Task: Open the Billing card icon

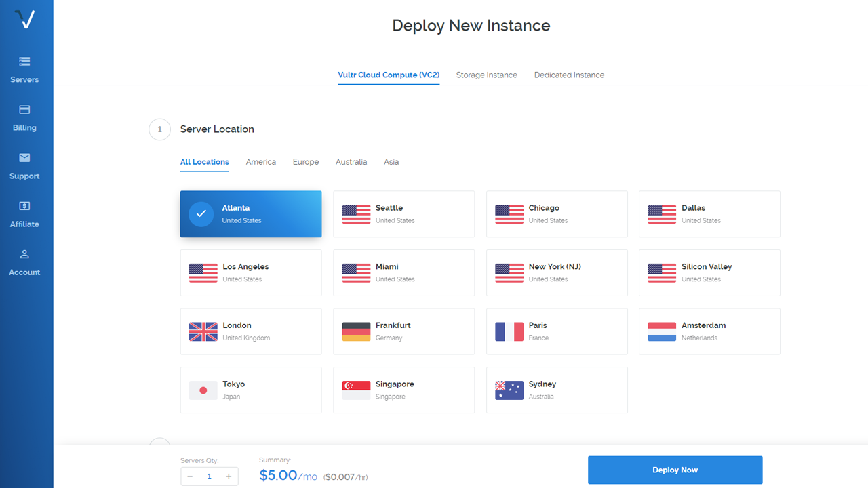Action: 24,109
